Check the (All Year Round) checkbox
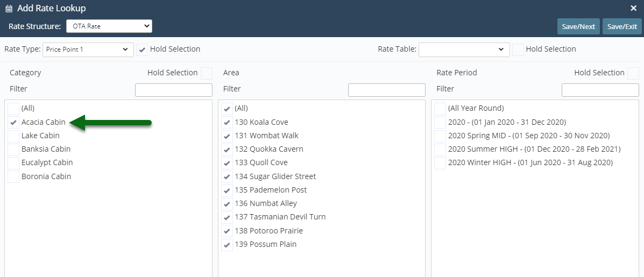Image resolution: width=644 pixels, height=277 pixels. 440,109
